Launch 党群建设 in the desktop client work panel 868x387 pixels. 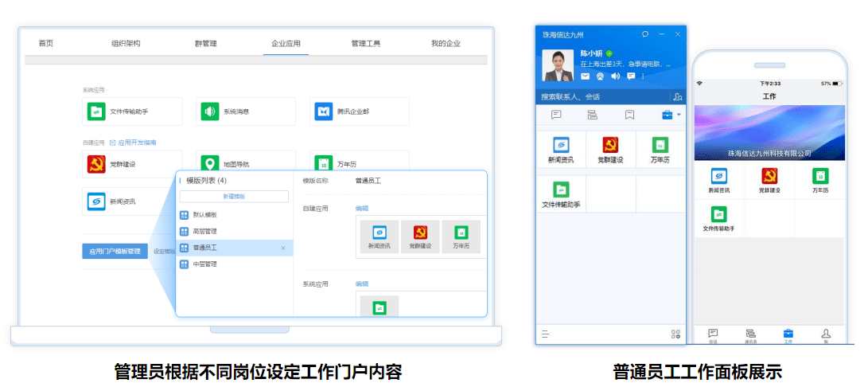tap(610, 150)
